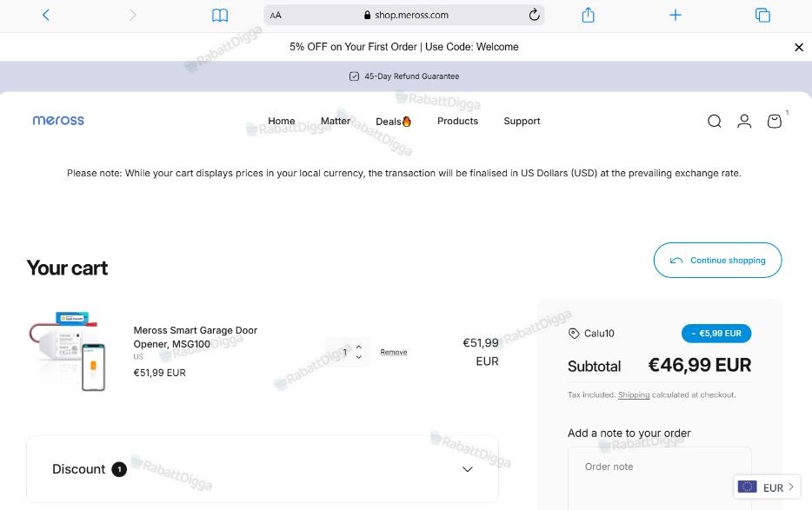This screenshot has height=510, width=812.
Task: Tap the AA reader text-size button
Action: 276,16
